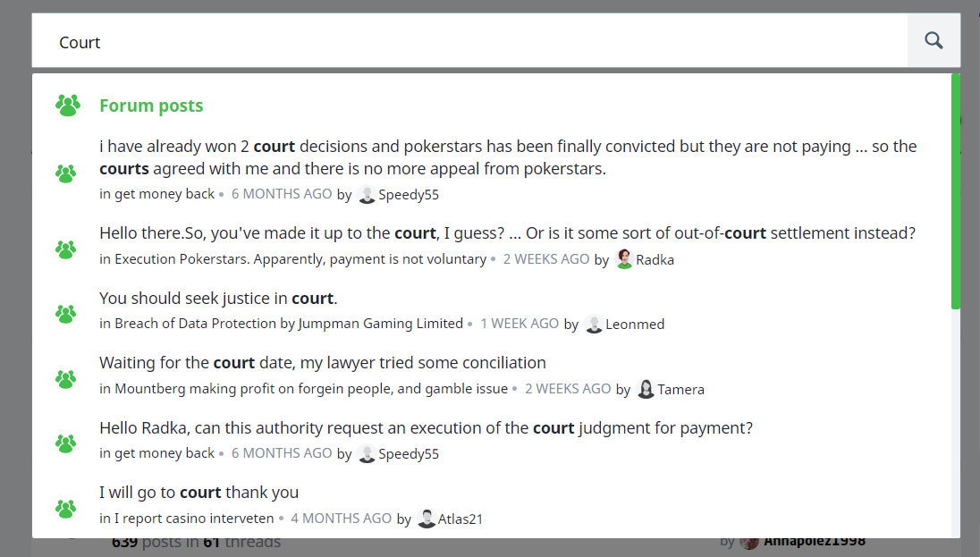Click into the search field containing 'Court'

[x=465, y=42]
